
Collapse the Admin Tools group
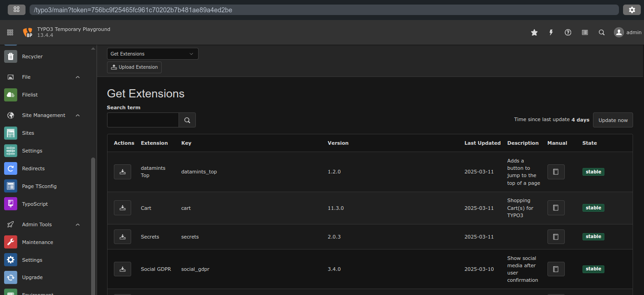(78, 224)
